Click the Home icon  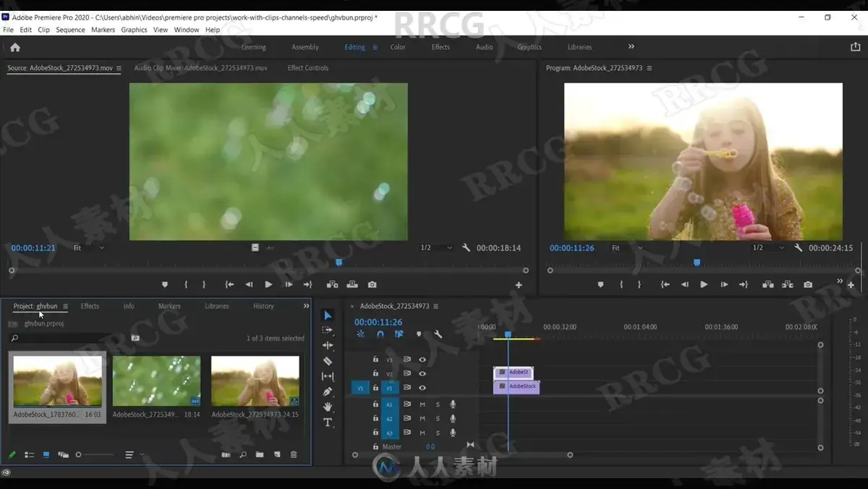point(15,47)
